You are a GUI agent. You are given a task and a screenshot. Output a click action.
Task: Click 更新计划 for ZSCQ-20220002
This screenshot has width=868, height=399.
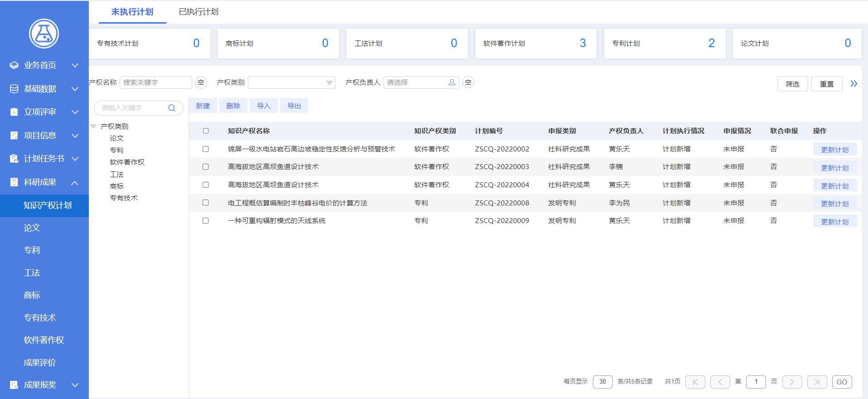(x=835, y=150)
